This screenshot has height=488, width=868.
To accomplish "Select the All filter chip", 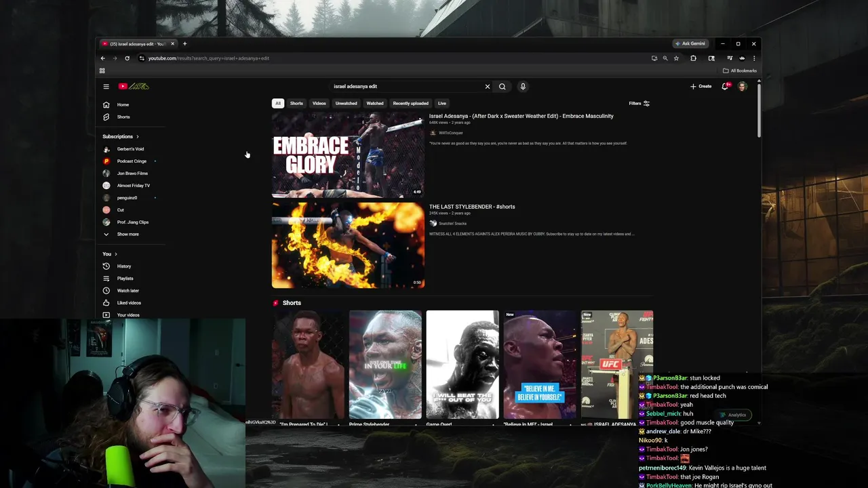I will (x=277, y=104).
